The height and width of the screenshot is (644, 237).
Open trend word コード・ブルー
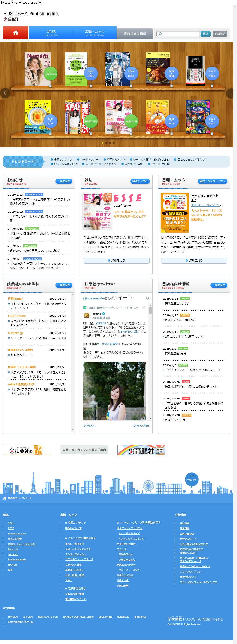click(89, 159)
